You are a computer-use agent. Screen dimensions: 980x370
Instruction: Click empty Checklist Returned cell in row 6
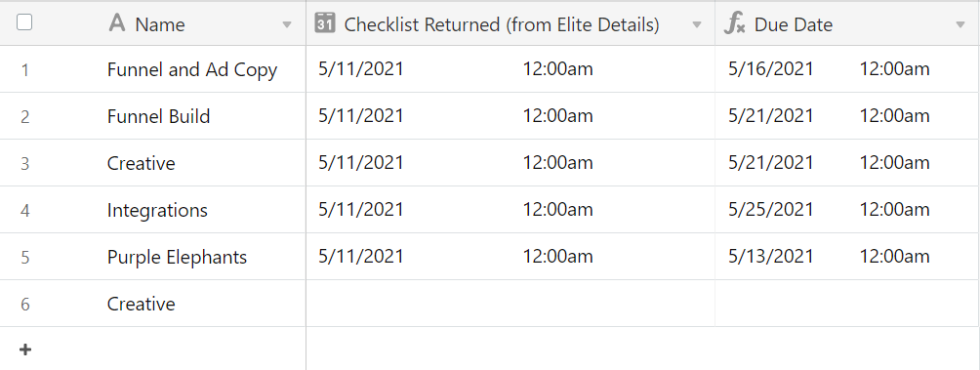click(x=510, y=304)
